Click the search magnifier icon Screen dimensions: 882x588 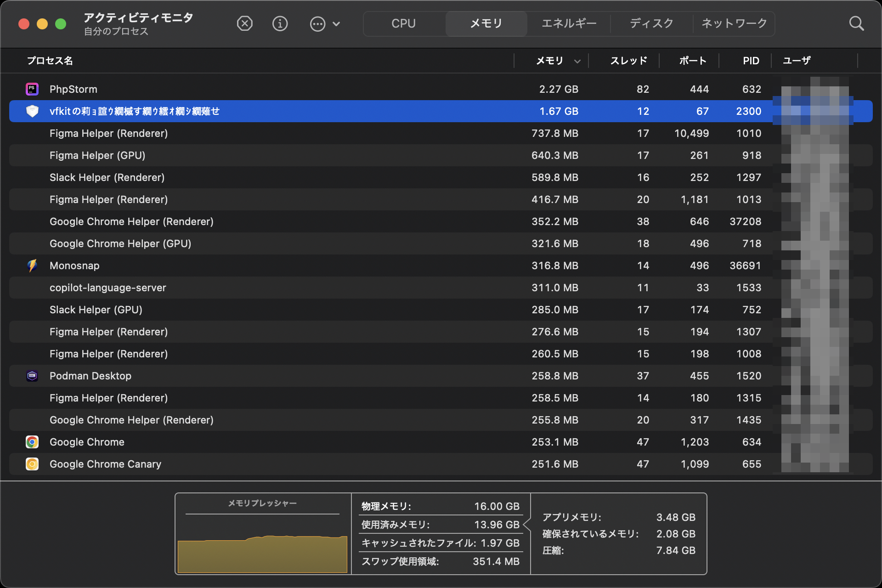(856, 23)
